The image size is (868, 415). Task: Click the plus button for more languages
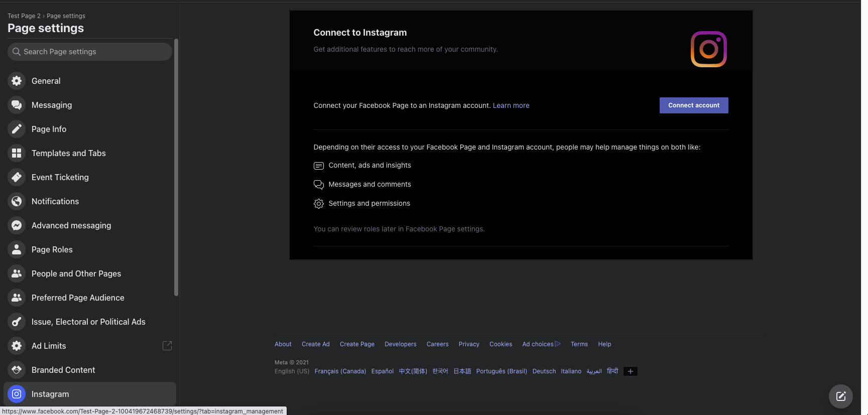[631, 371]
